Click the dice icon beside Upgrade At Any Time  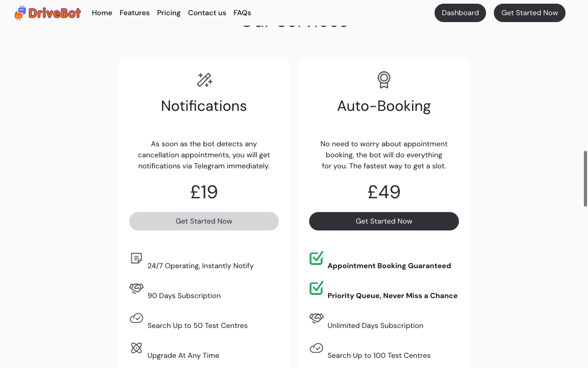click(136, 348)
